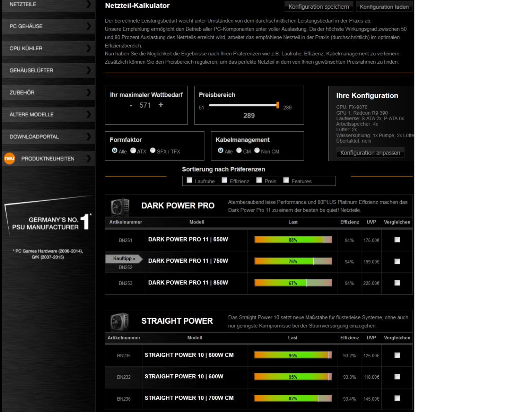
Task: Select Kabelmanagement 'Non CM' radio button
Action: point(257,150)
